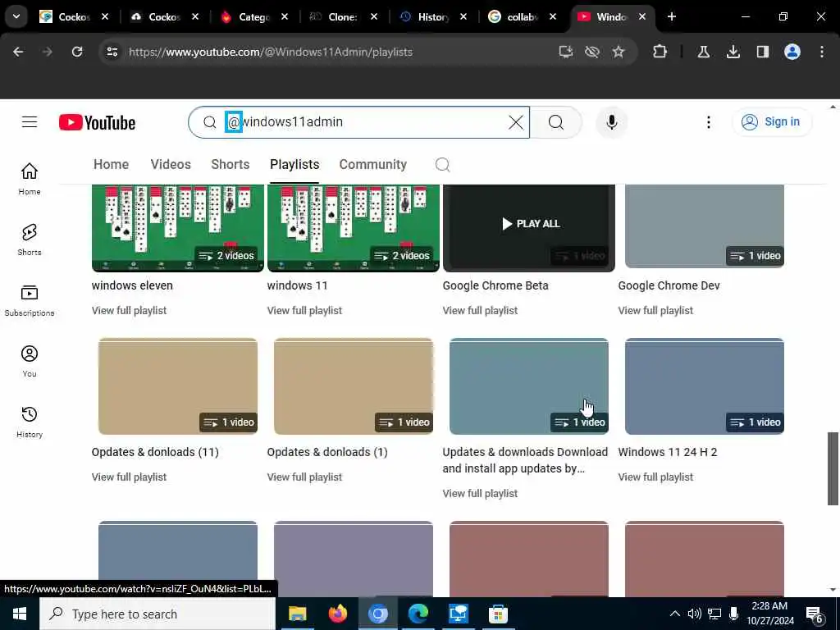840x630 pixels.
Task: Open the YouTube guide hamburger menu
Action: click(x=30, y=122)
